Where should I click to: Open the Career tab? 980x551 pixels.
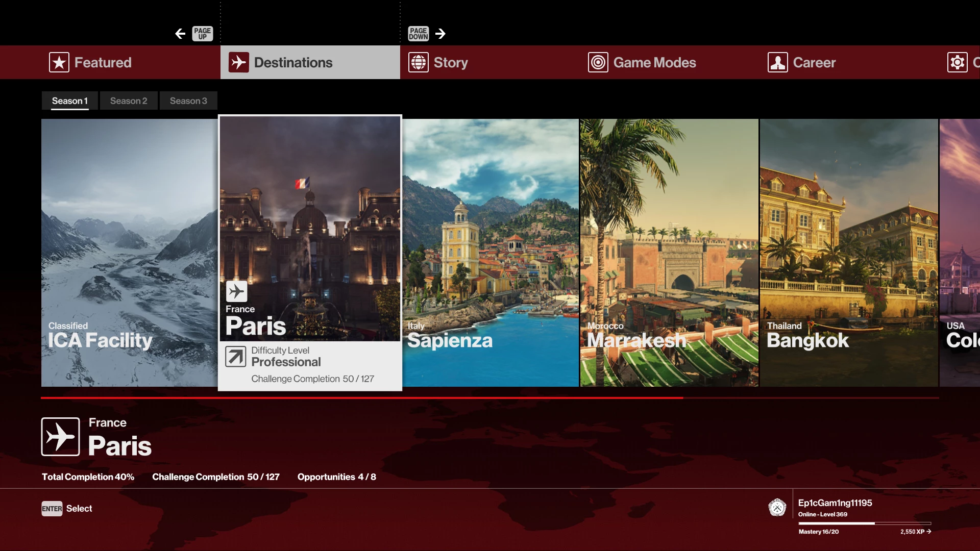849,62
